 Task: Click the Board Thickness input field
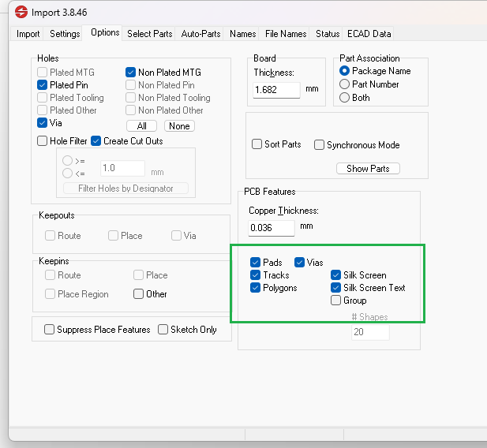tap(276, 90)
